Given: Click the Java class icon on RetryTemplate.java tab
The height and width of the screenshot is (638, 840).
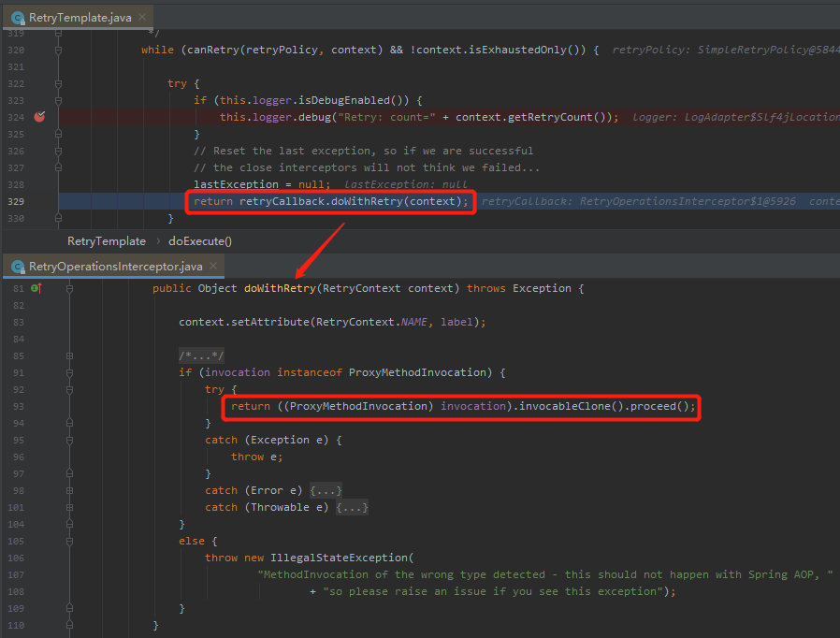Looking at the screenshot, I should (x=19, y=16).
